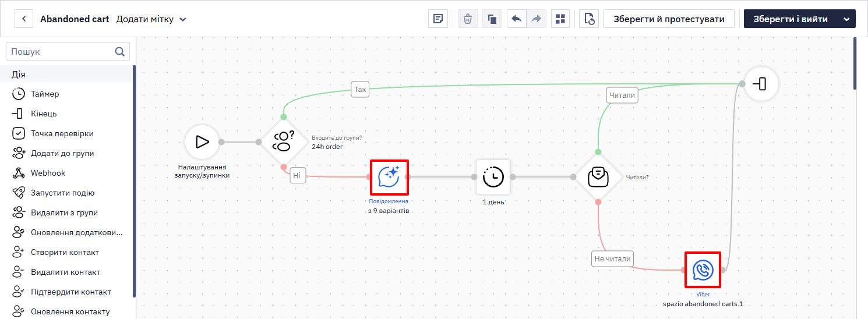Click the copy block icon
868x319 pixels.
492,19
